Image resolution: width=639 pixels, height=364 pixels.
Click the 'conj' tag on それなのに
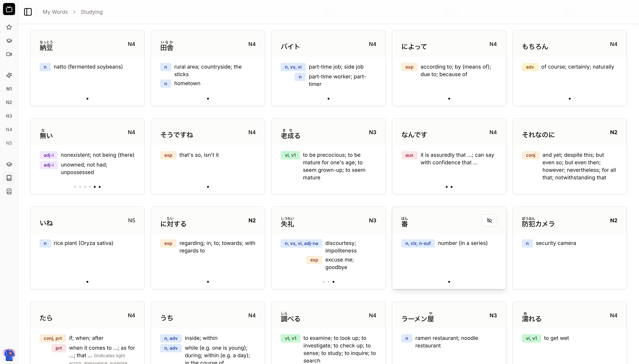tap(530, 155)
